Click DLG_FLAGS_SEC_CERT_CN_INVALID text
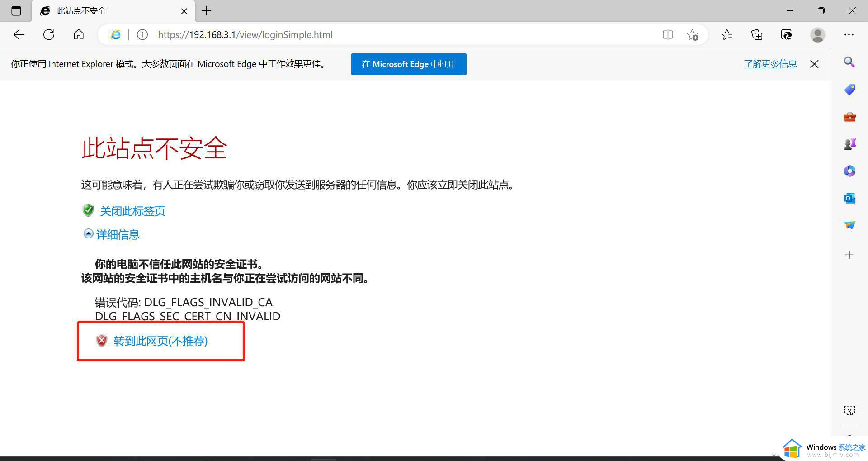Image resolution: width=868 pixels, height=461 pixels. pos(188,316)
